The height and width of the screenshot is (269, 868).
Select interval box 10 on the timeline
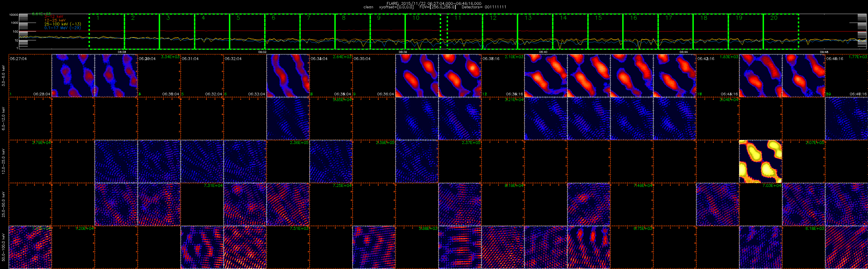(423, 32)
